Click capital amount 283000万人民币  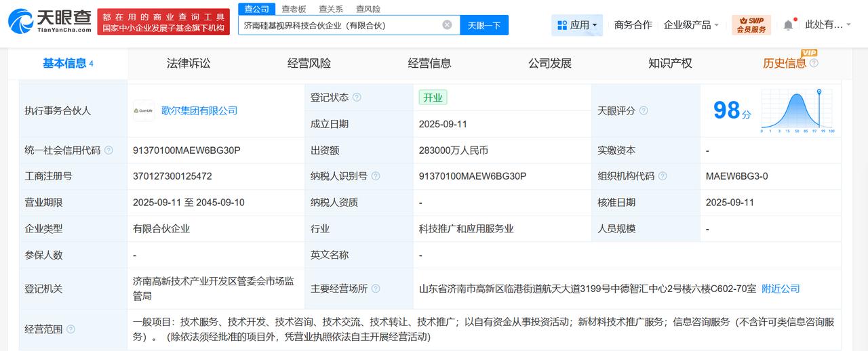[x=454, y=150]
